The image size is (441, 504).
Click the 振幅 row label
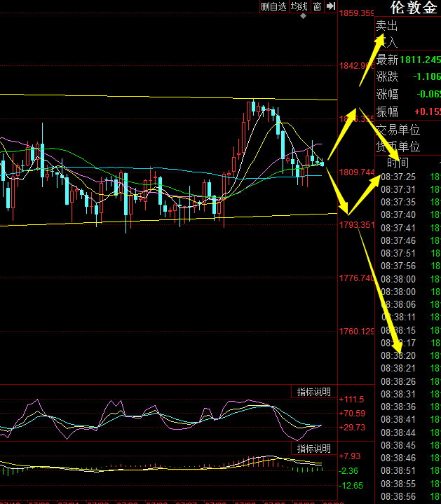click(387, 111)
